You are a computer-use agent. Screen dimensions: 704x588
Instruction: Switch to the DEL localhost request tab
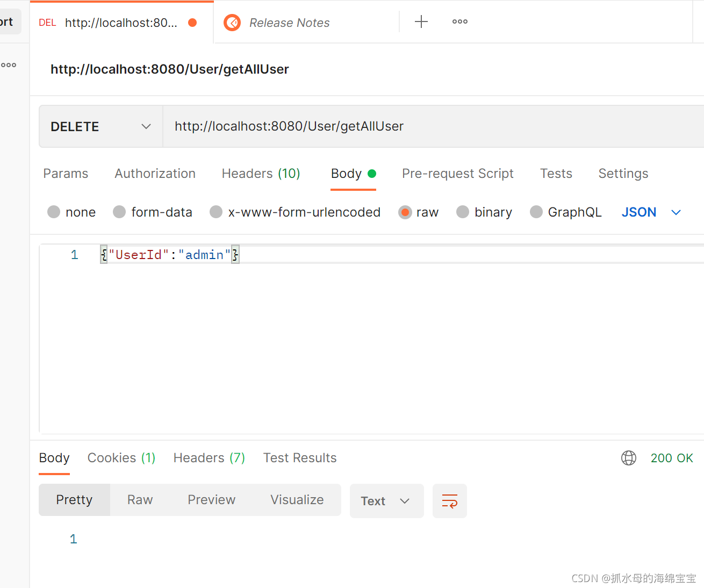pos(121,23)
